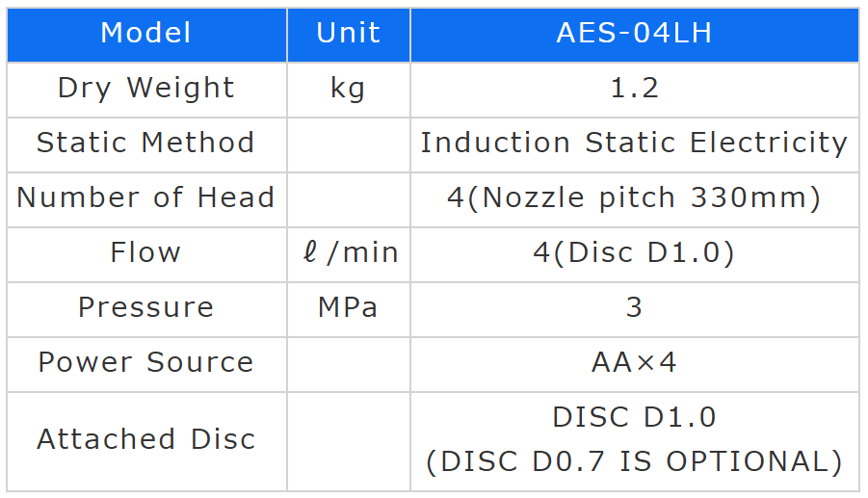Image resolution: width=868 pixels, height=498 pixels.
Task: Select the ℓ/min unit cell
Action: [x=348, y=253]
